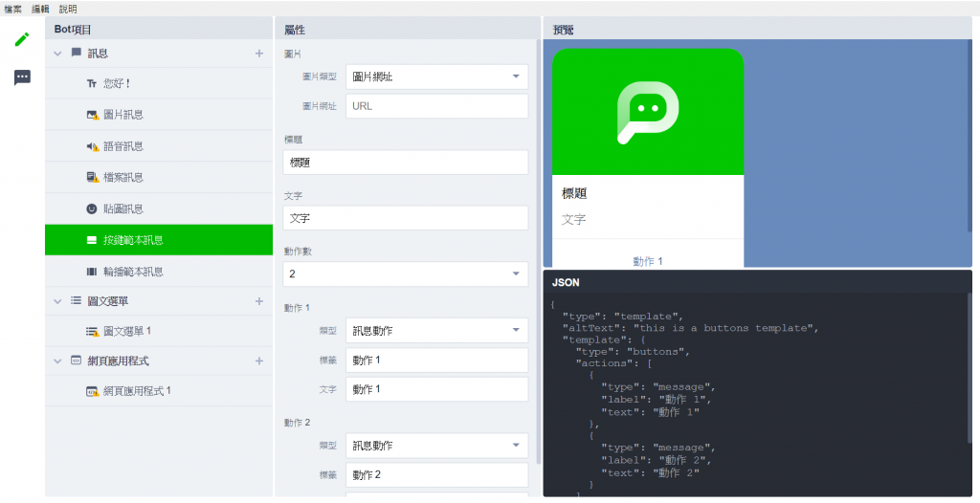Select the 網頁應用程式 1 item

point(159,391)
